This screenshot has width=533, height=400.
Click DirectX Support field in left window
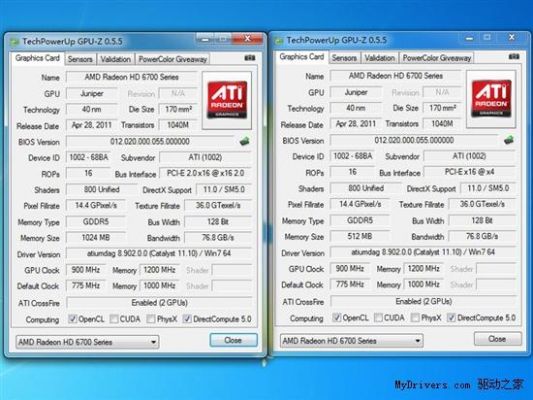pos(224,190)
